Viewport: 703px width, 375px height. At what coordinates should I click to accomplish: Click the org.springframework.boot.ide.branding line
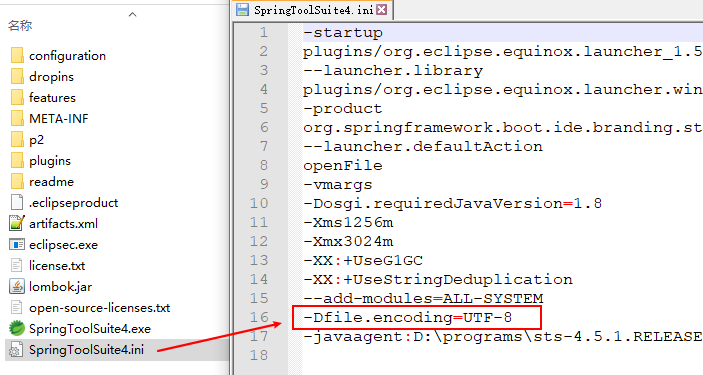[503, 128]
